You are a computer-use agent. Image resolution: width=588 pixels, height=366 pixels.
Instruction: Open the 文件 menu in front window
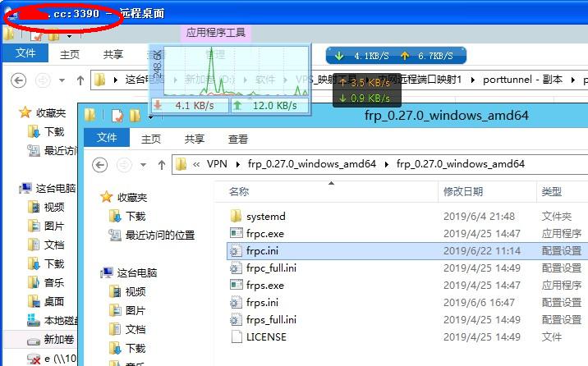(108, 139)
